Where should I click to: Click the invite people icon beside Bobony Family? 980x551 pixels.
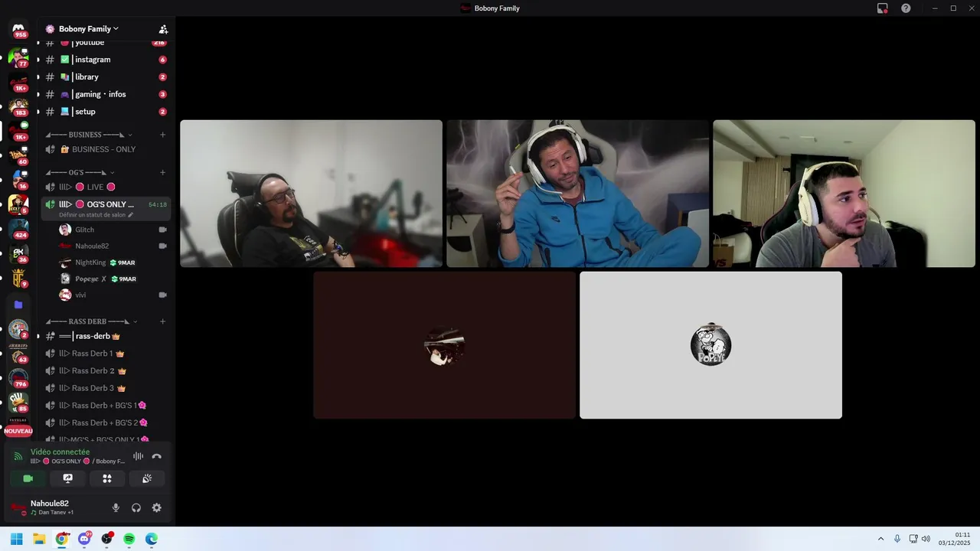(163, 29)
